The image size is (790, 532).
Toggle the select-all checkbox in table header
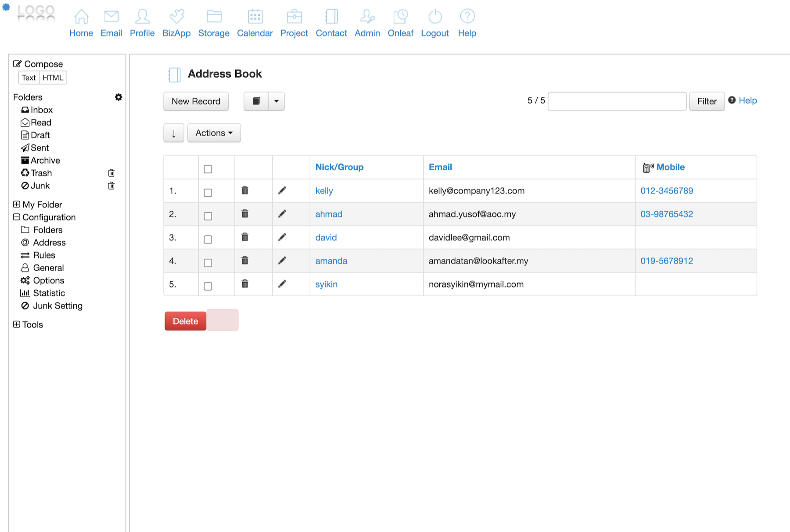208,169
